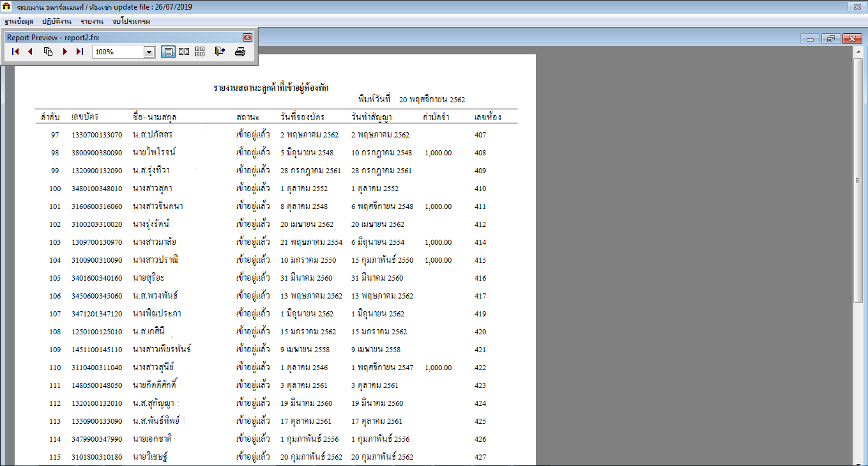This screenshot has width=868, height=466.
Task: Open the จบโปรแกรม menu
Action: click(131, 21)
